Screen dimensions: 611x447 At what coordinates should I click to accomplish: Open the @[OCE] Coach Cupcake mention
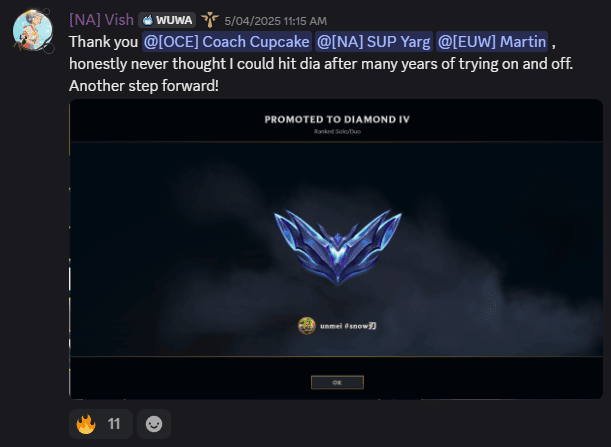(x=226, y=42)
